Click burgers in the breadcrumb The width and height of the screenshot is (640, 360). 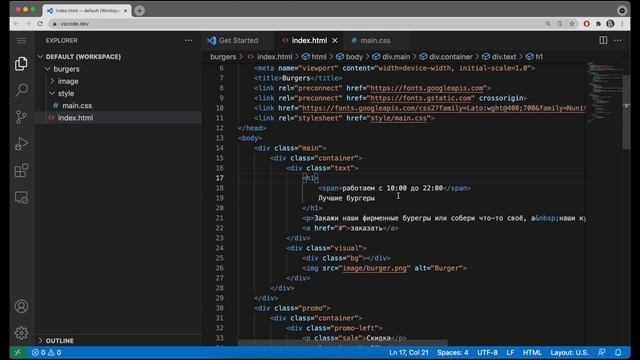pos(223,57)
